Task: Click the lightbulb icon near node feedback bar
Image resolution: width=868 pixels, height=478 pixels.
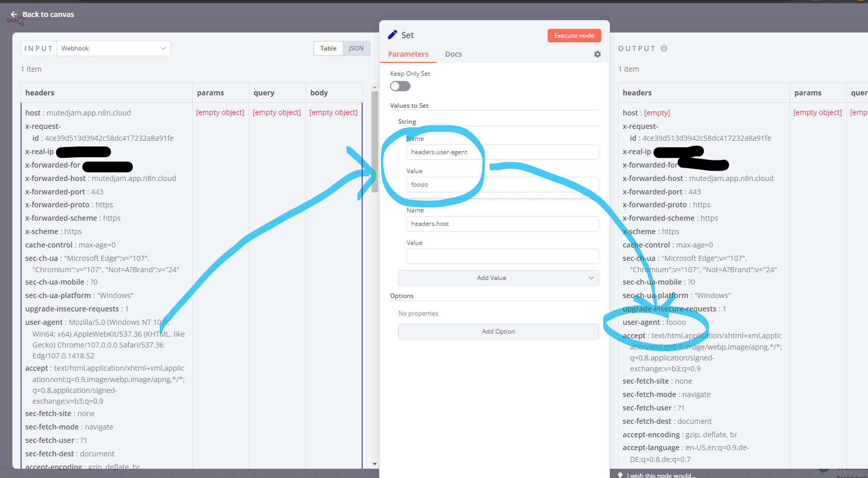Action: (620, 474)
